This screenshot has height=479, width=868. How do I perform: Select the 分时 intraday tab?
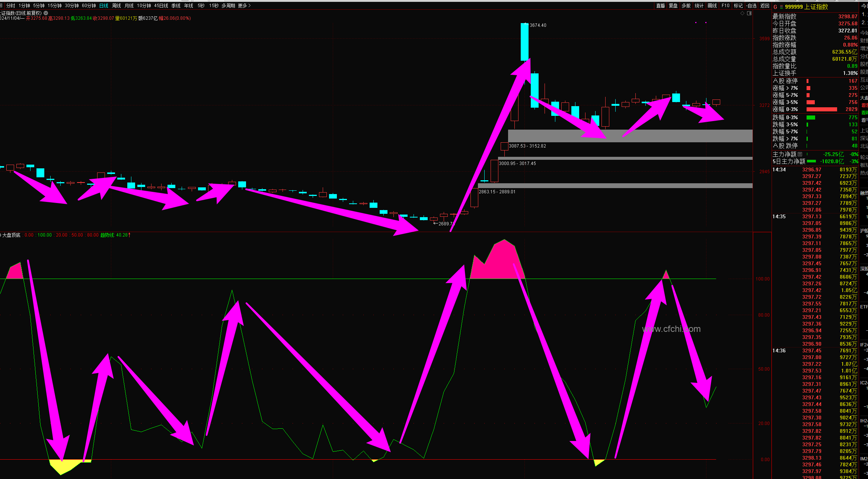coord(11,6)
